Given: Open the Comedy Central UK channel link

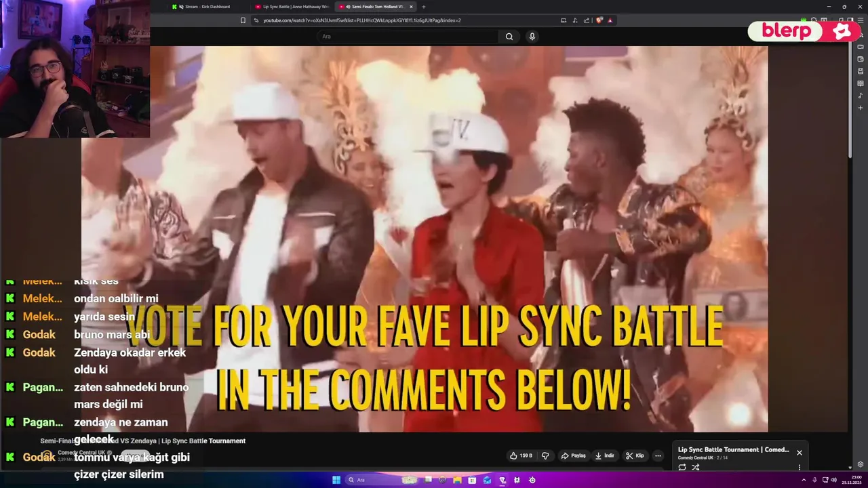Looking at the screenshot, I should click(81, 453).
